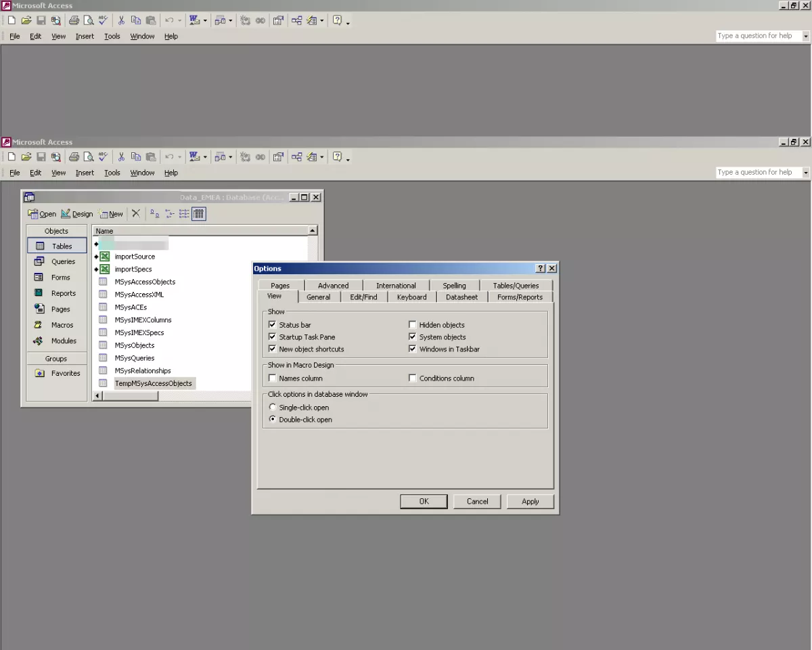Switch database window to Details view
The image size is (812, 650).
coord(198,213)
